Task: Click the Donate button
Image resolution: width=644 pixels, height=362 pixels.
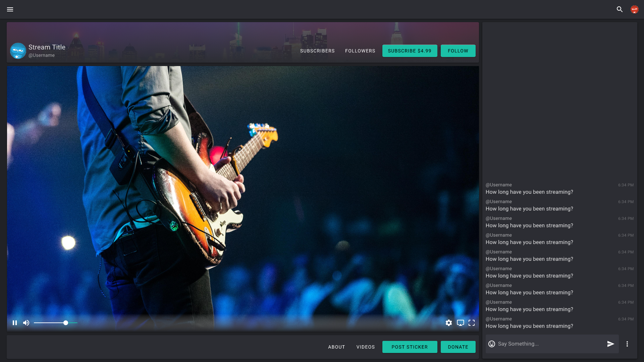Action: point(458,347)
